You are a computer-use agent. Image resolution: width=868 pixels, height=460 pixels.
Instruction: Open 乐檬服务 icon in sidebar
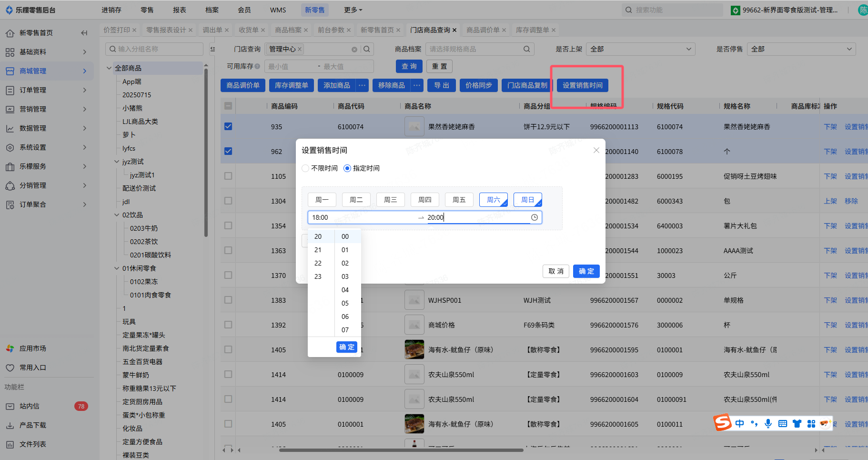[10, 166]
